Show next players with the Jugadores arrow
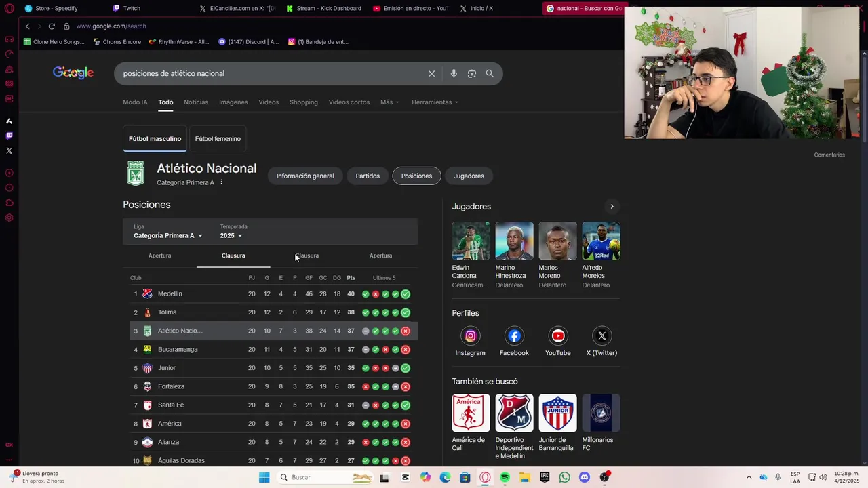Viewport: 868px width, 488px height. pos(612,207)
